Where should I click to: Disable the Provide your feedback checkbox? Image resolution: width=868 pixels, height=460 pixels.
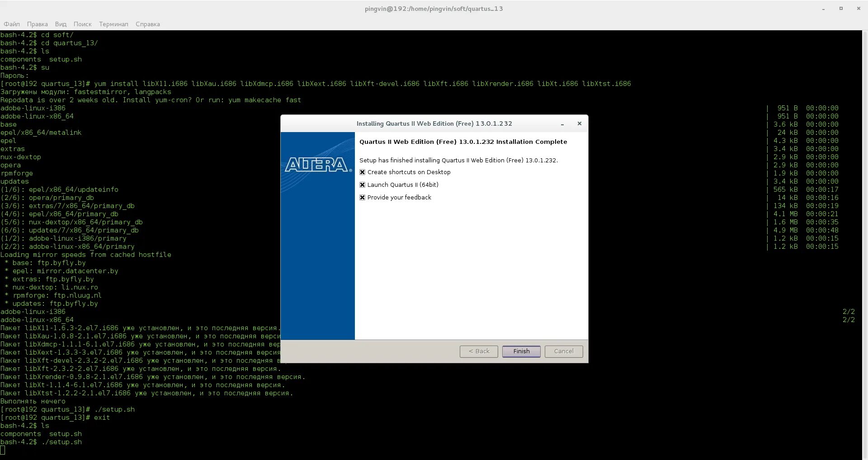[x=362, y=198]
